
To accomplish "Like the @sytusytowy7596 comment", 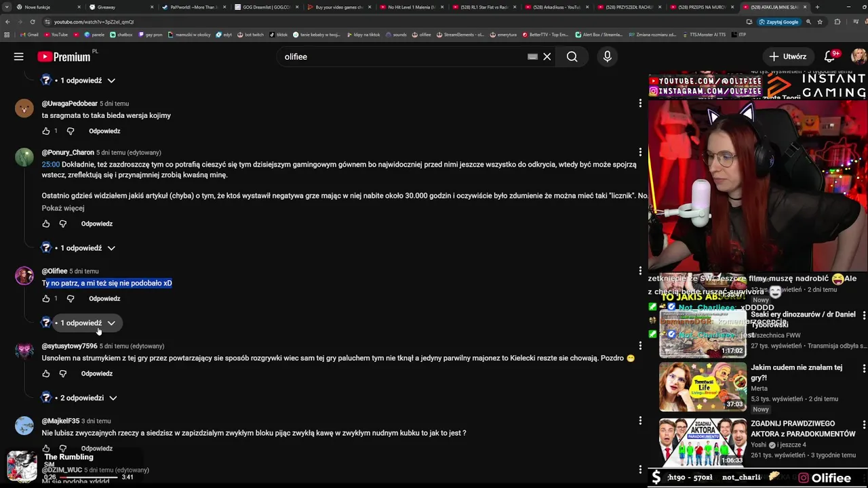I will [x=46, y=373].
